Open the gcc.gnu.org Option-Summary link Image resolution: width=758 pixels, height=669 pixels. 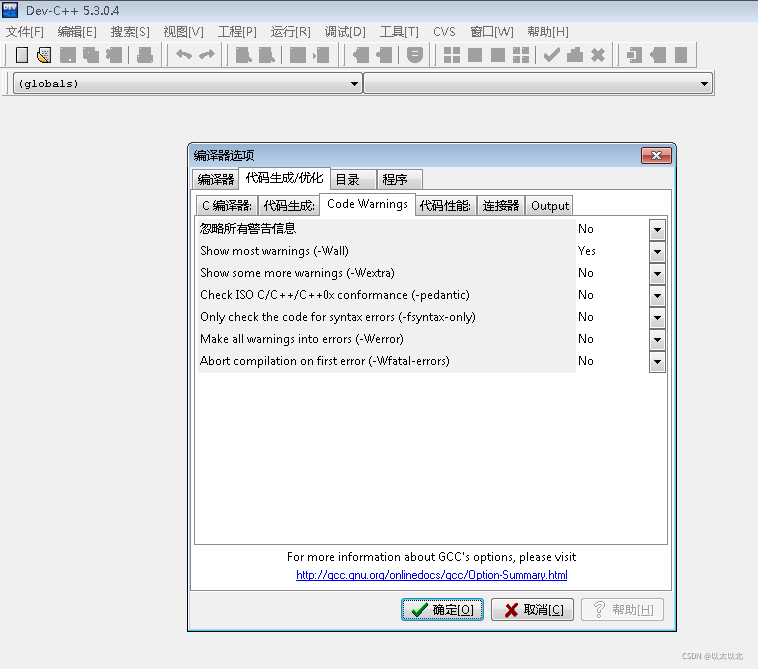432,575
